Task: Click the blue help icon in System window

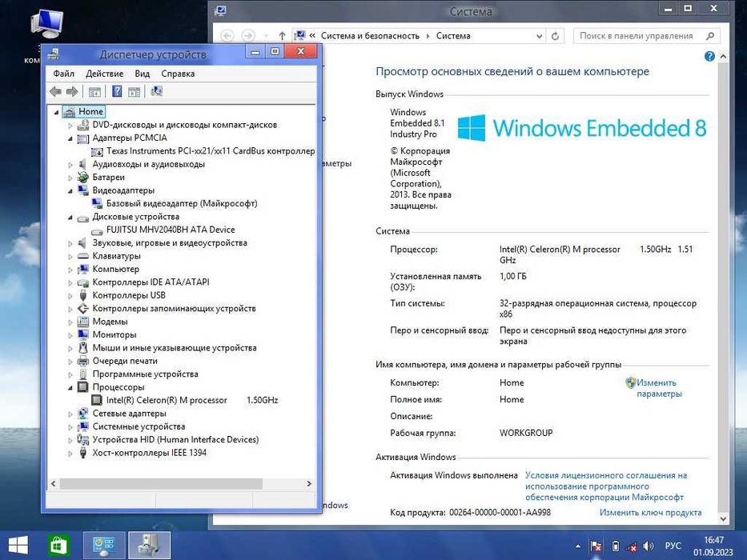Action: pos(709,56)
